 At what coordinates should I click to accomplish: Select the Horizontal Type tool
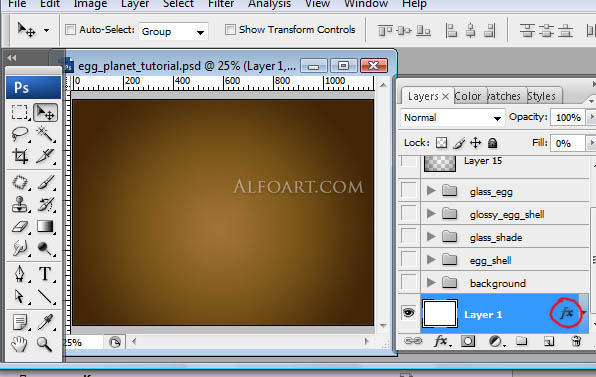pyautogui.click(x=46, y=274)
